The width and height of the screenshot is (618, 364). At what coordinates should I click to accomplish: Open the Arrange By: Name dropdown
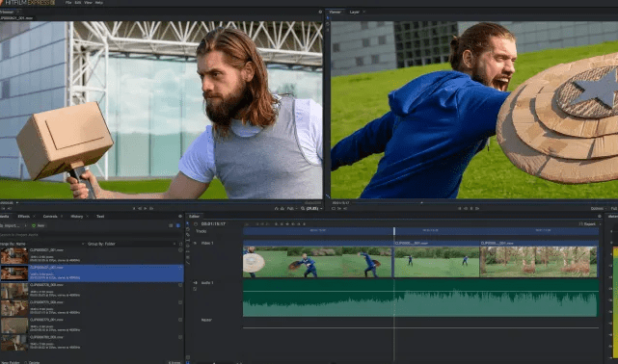[42, 244]
